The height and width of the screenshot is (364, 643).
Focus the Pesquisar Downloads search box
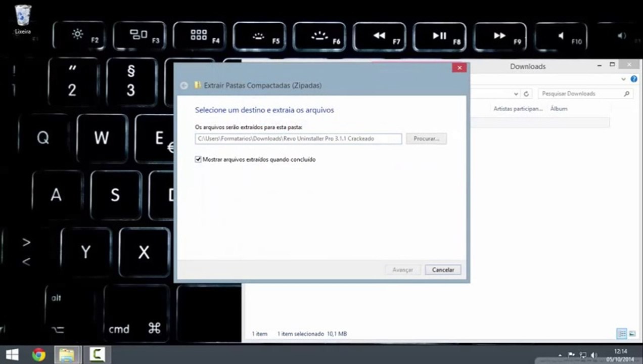(585, 94)
